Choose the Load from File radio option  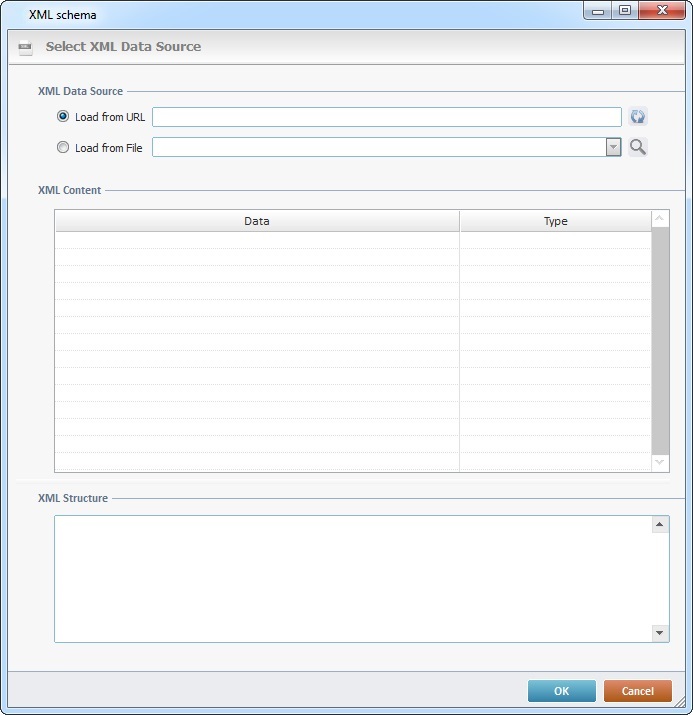click(x=64, y=147)
